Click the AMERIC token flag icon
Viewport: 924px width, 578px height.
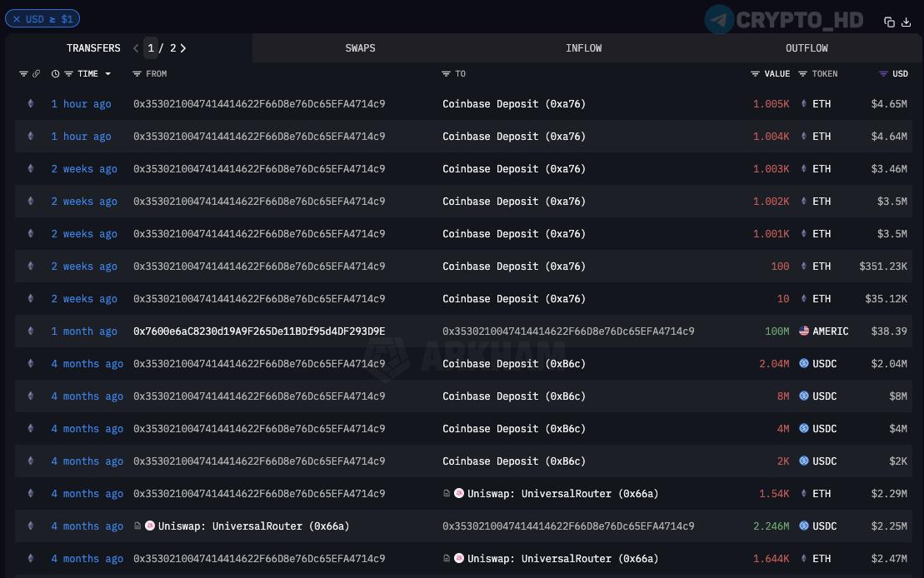pyautogui.click(x=804, y=331)
